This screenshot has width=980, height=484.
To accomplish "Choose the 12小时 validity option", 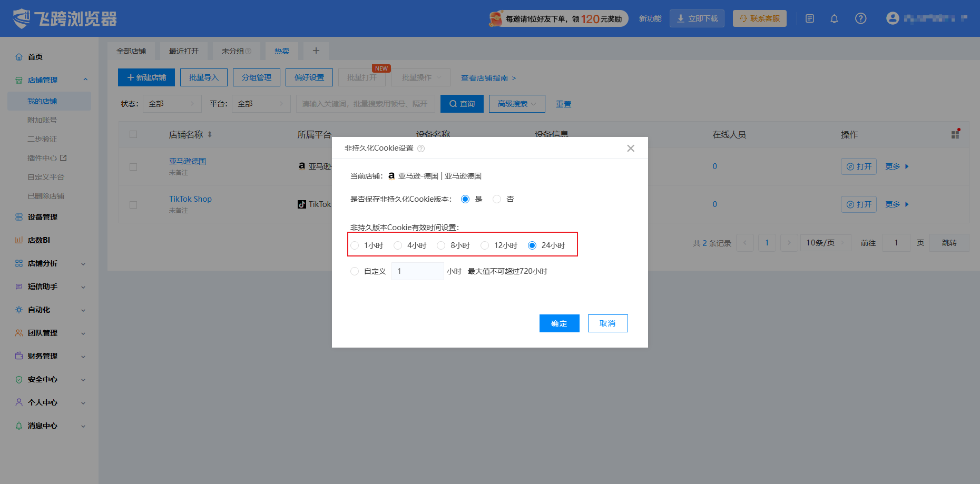I will tap(485, 245).
